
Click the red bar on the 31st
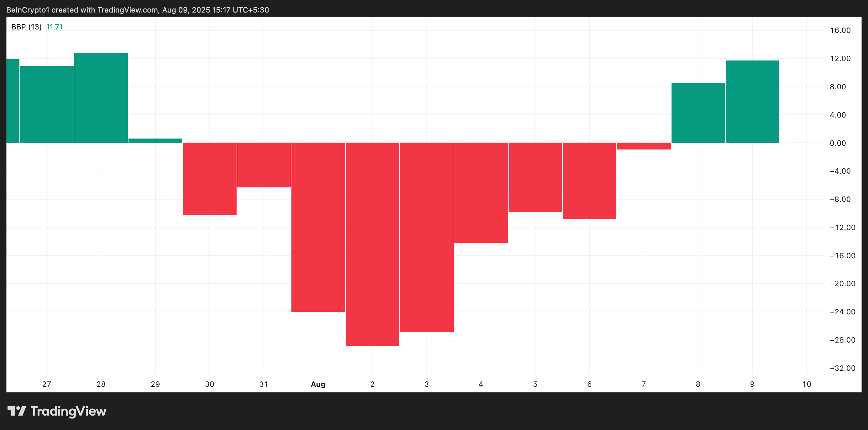click(x=264, y=165)
